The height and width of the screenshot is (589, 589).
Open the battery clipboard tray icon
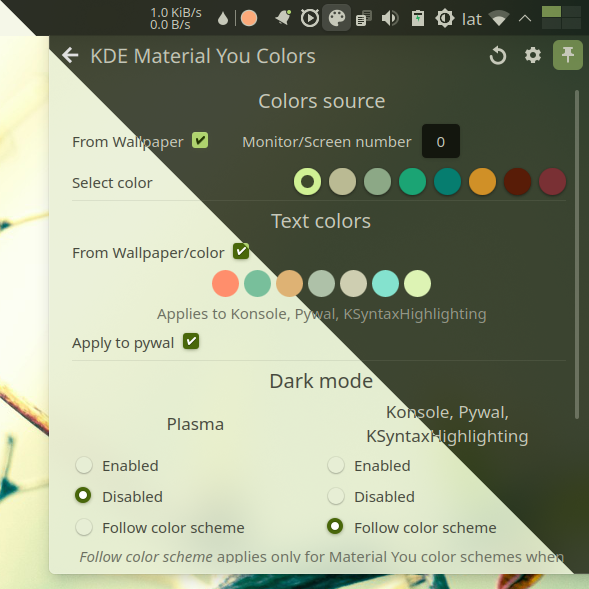(x=418, y=18)
